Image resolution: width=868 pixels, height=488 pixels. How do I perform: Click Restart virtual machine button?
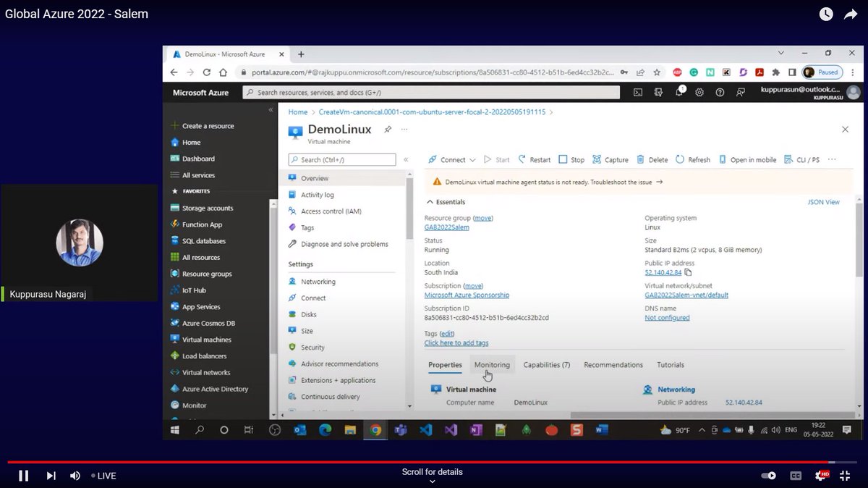pyautogui.click(x=534, y=160)
